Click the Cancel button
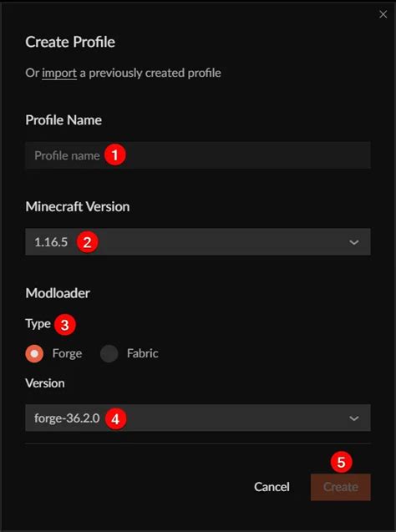396x532 pixels. [272, 487]
